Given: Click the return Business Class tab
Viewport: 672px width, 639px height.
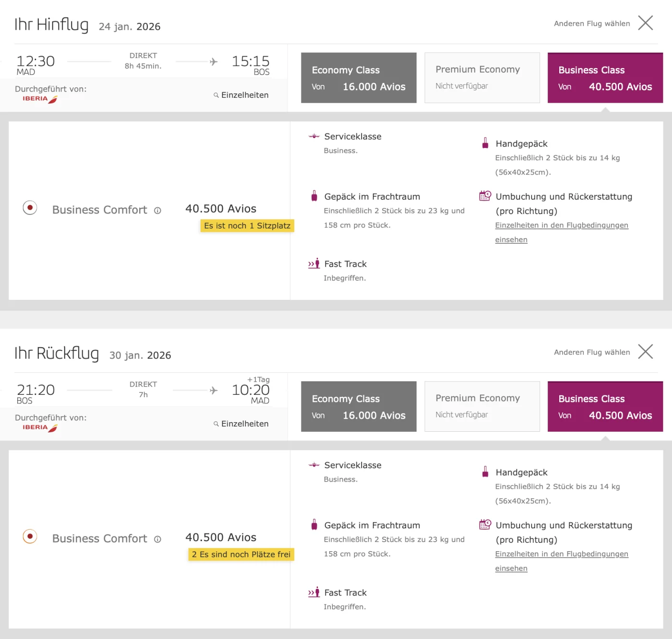Looking at the screenshot, I should point(605,406).
